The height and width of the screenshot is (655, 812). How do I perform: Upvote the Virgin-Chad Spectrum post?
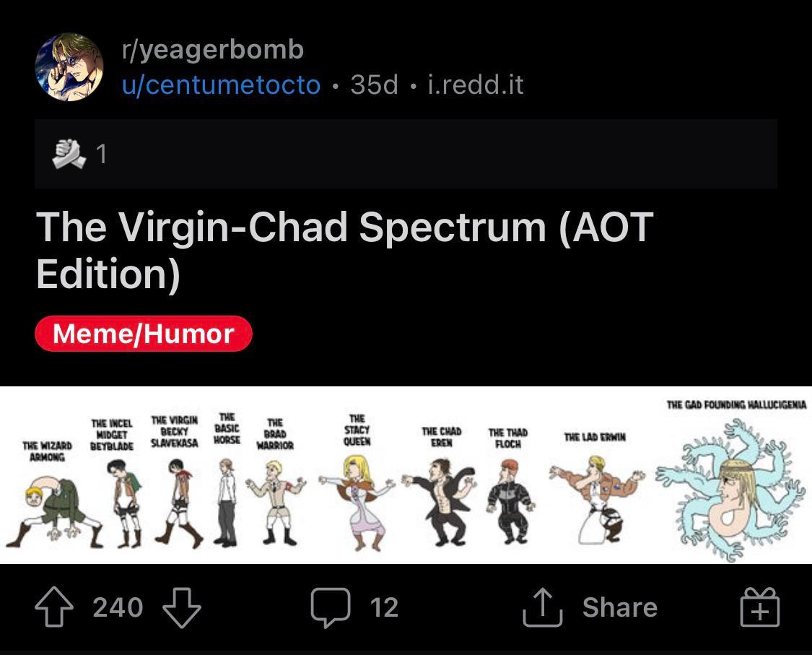tap(54, 607)
